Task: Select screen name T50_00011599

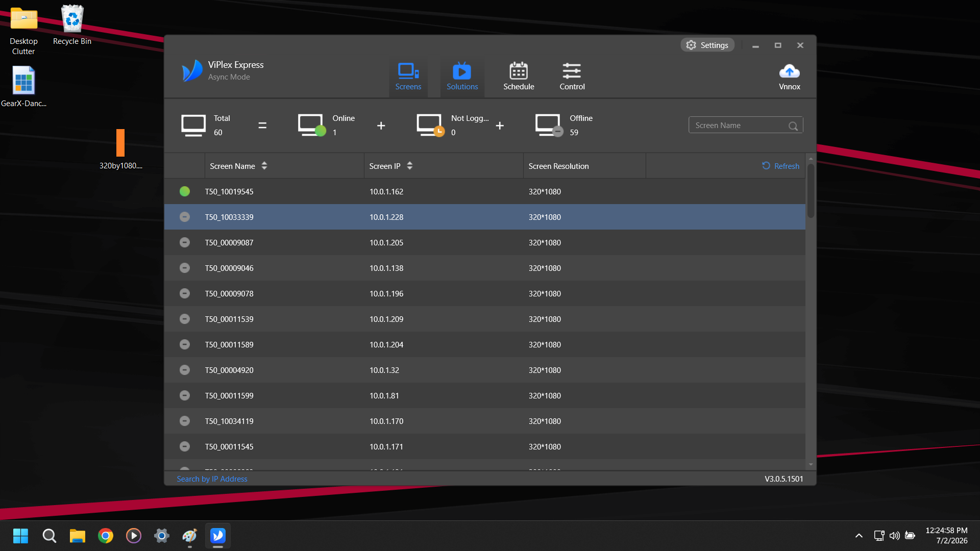Action: tap(229, 395)
